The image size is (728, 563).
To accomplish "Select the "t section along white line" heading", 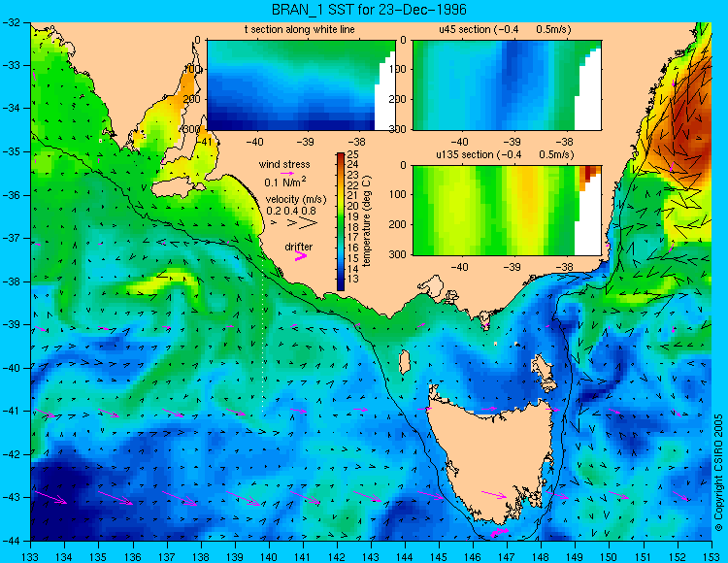I will tap(300, 29).
